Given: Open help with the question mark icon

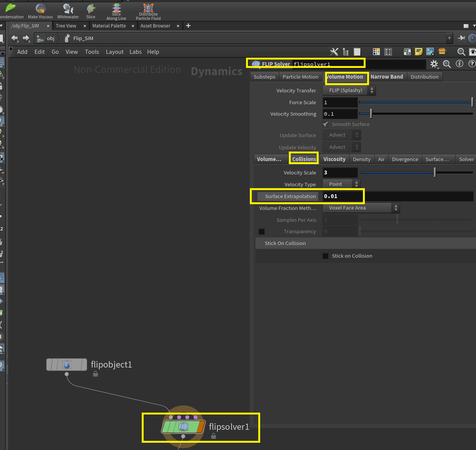Looking at the screenshot, I should click(x=472, y=64).
